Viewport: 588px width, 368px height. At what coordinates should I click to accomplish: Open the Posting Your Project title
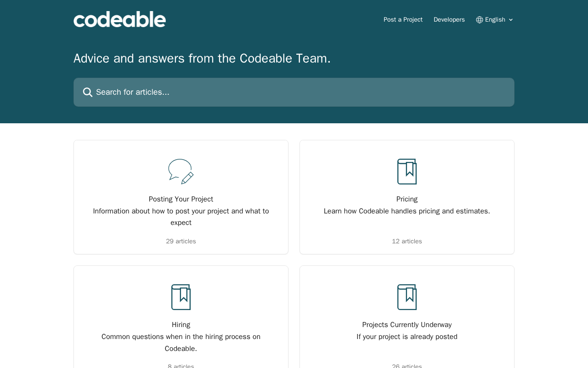pyautogui.click(x=181, y=199)
